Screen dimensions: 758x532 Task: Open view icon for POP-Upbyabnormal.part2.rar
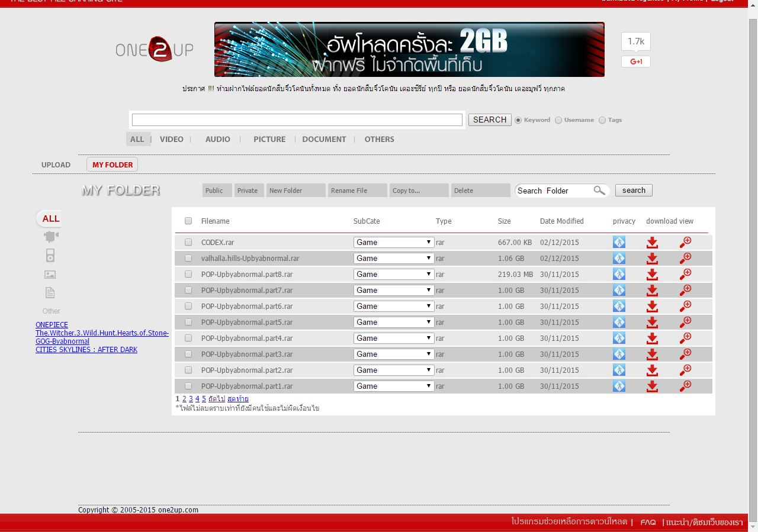pos(685,370)
